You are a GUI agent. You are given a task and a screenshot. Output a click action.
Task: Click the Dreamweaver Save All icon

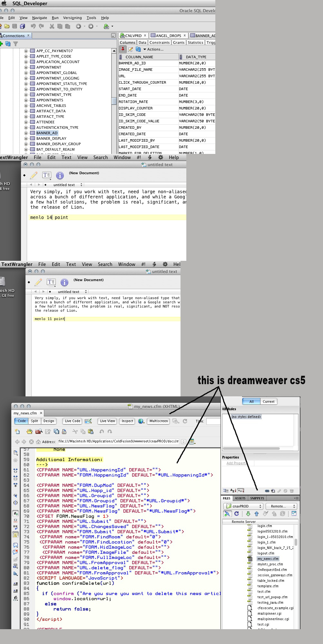click(56, 431)
